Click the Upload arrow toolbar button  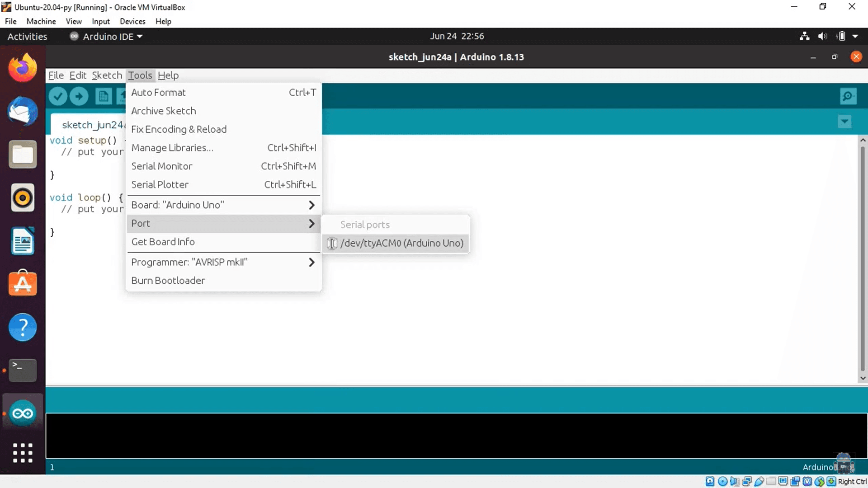79,96
